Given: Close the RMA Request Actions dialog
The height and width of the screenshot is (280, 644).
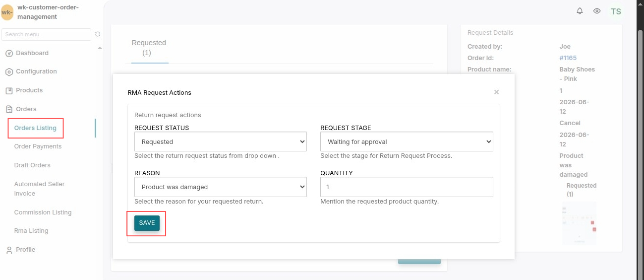Looking at the screenshot, I should (x=496, y=92).
